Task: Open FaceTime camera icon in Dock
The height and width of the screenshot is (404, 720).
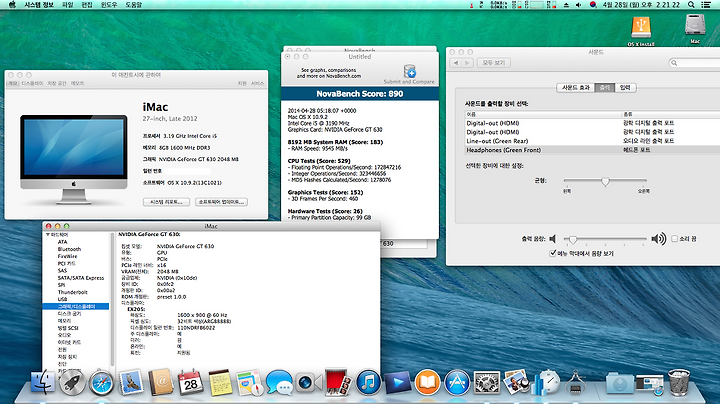Action: 308,383
